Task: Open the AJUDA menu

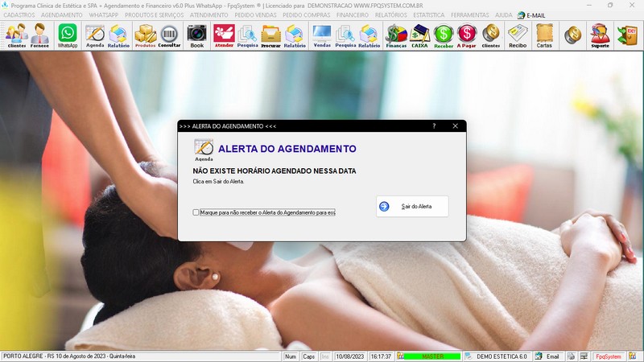Action: pos(504,15)
